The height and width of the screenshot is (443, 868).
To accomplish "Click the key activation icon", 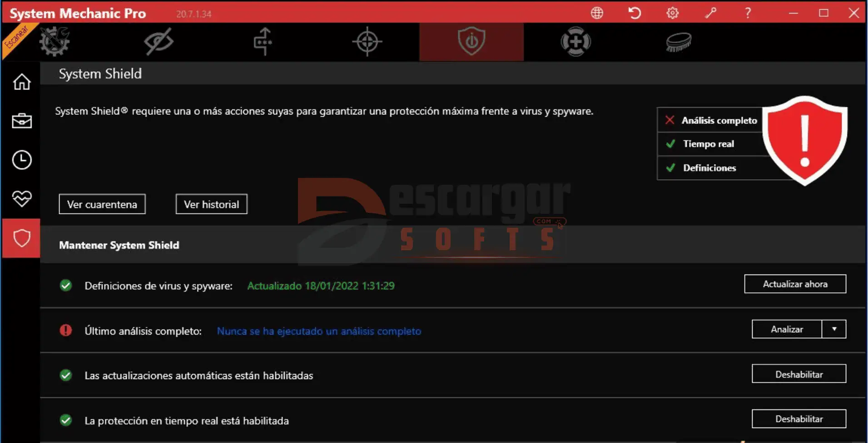I will [x=710, y=13].
